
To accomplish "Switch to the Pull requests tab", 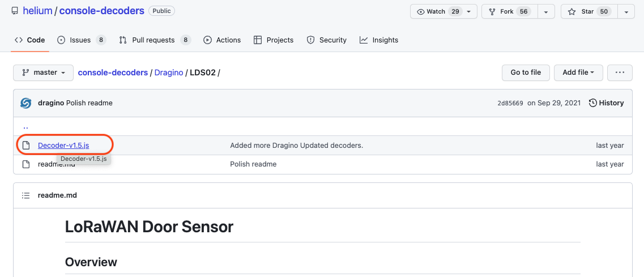I will [x=154, y=40].
